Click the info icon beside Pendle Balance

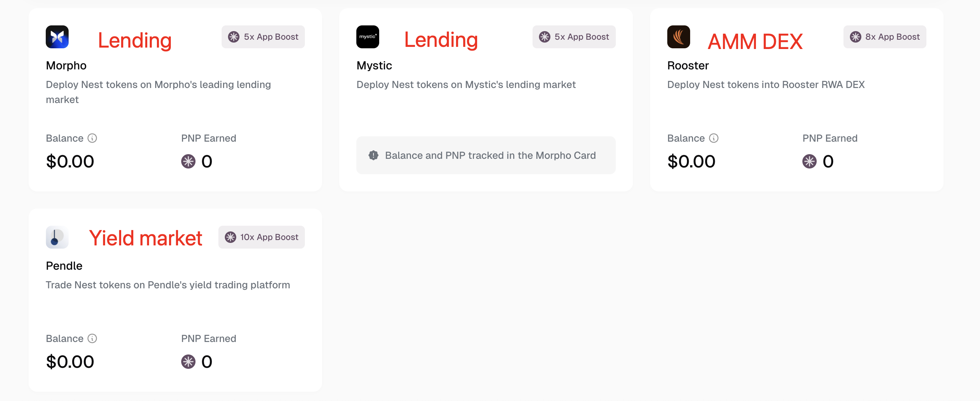pos(92,338)
